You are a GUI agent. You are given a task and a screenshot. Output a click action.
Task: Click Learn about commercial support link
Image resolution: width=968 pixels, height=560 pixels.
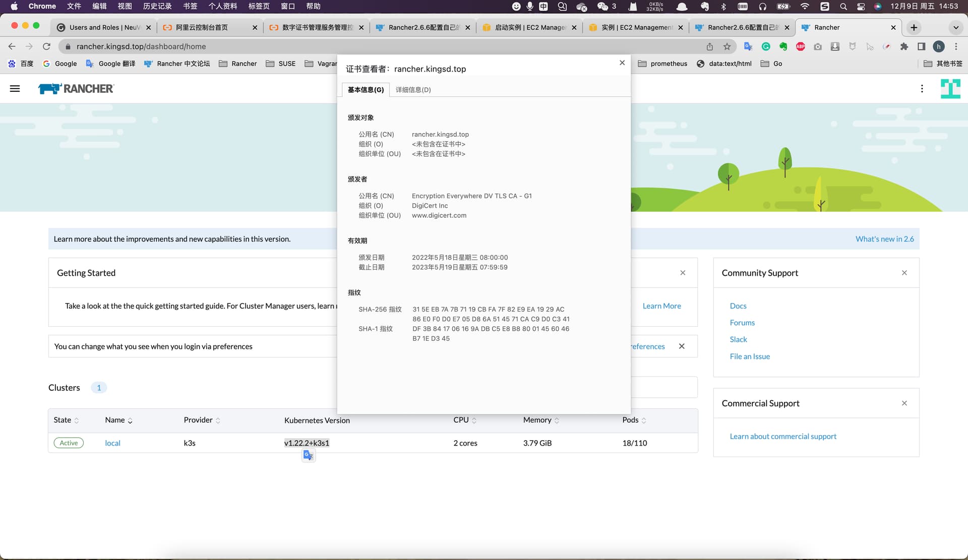pyautogui.click(x=783, y=437)
